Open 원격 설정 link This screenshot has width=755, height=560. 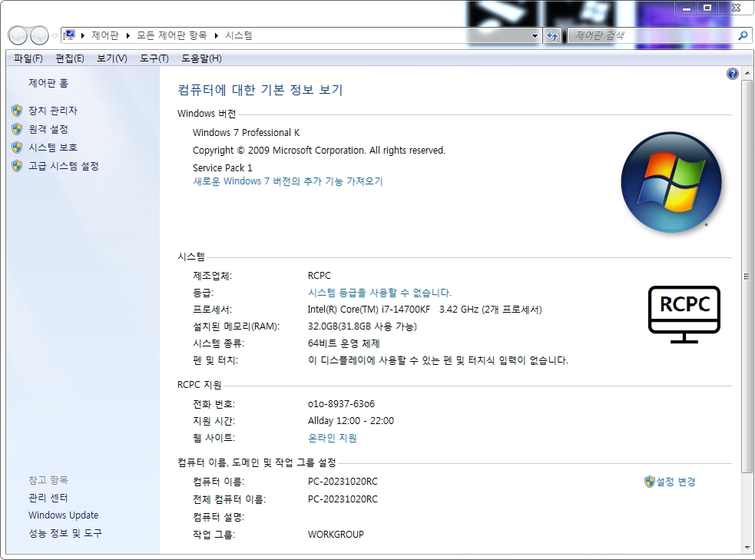[x=48, y=129]
